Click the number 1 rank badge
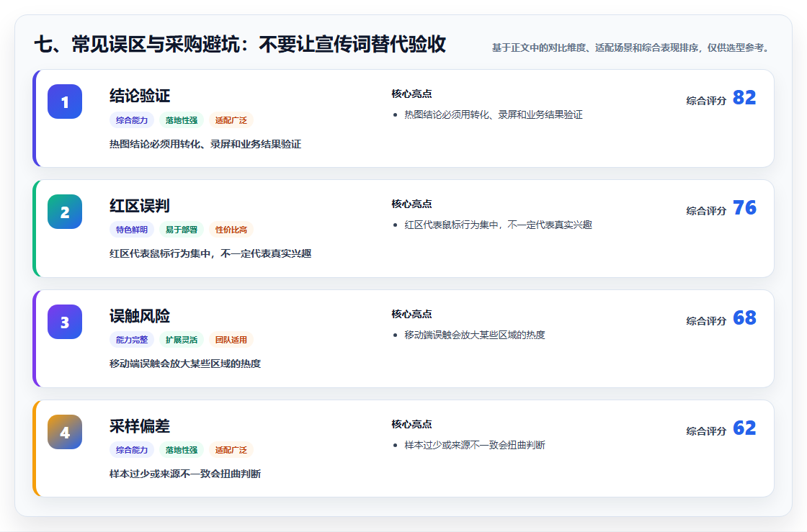Screen dimensions: 807x532 coord(65,102)
